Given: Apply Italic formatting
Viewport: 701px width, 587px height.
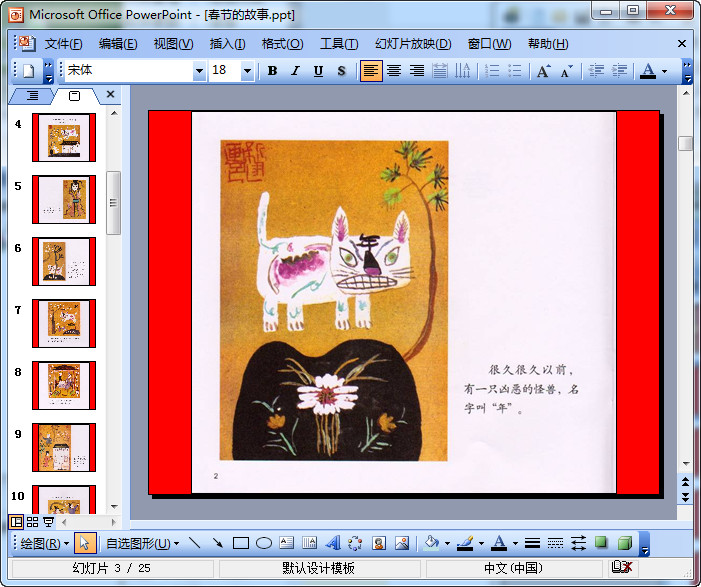Looking at the screenshot, I should pyautogui.click(x=295, y=71).
